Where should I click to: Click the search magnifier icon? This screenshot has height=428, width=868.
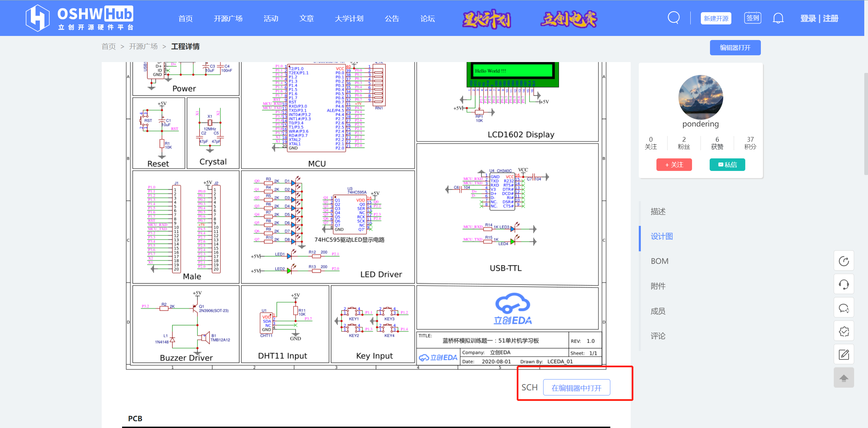tap(673, 18)
